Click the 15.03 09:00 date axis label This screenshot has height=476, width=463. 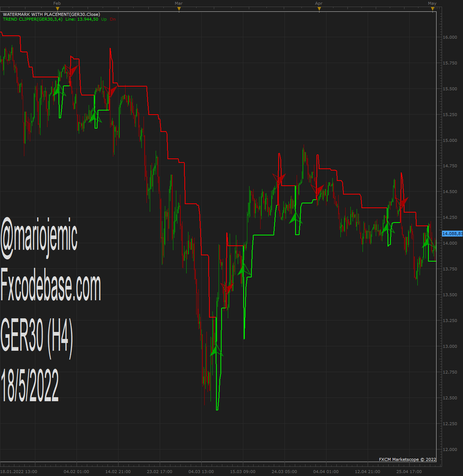(x=243, y=472)
